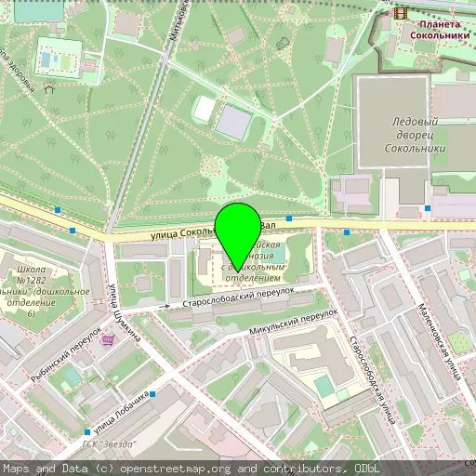Screen dimensions: 476x476
Task: Click the purple square building in park
Action: tap(233, 123)
